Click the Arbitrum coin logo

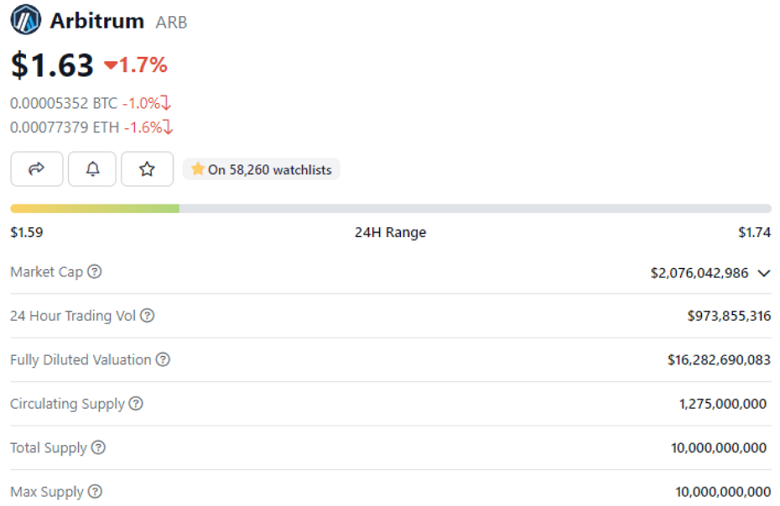pos(26,20)
